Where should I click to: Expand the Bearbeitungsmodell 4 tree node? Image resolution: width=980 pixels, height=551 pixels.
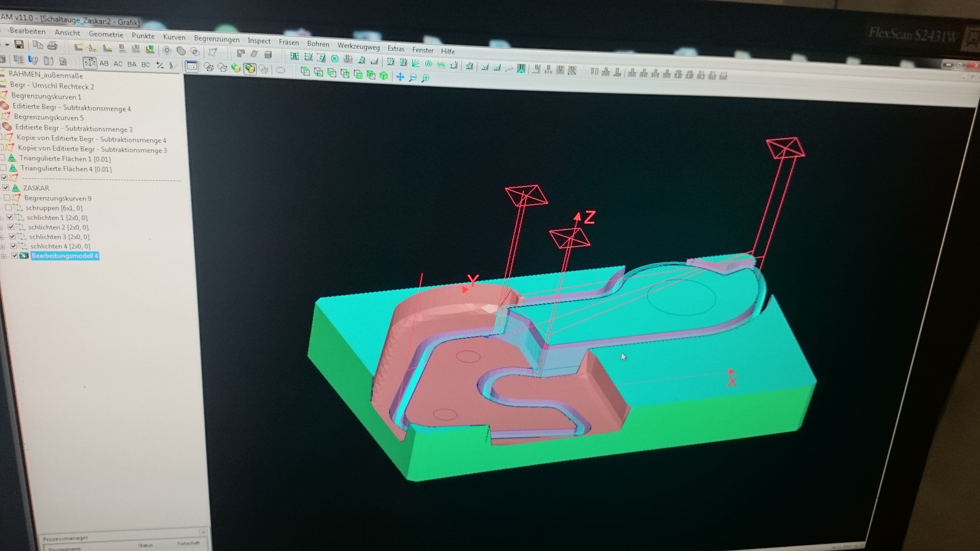[4, 256]
